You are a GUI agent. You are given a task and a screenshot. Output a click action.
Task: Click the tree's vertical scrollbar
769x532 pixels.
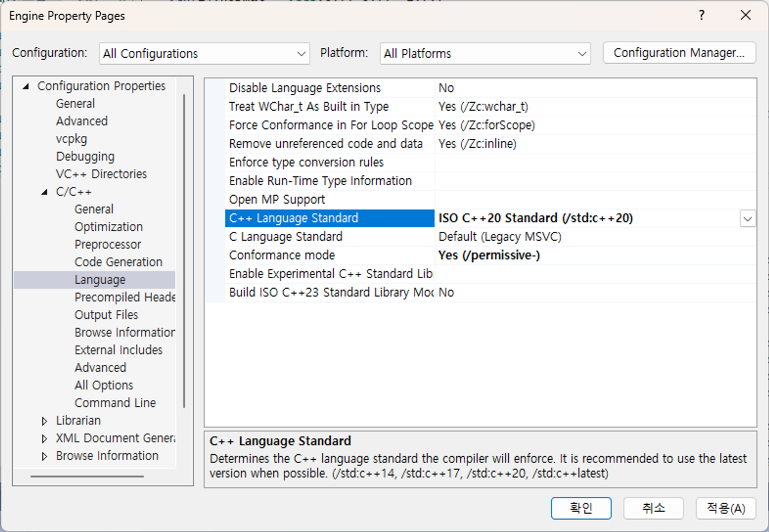click(184, 250)
